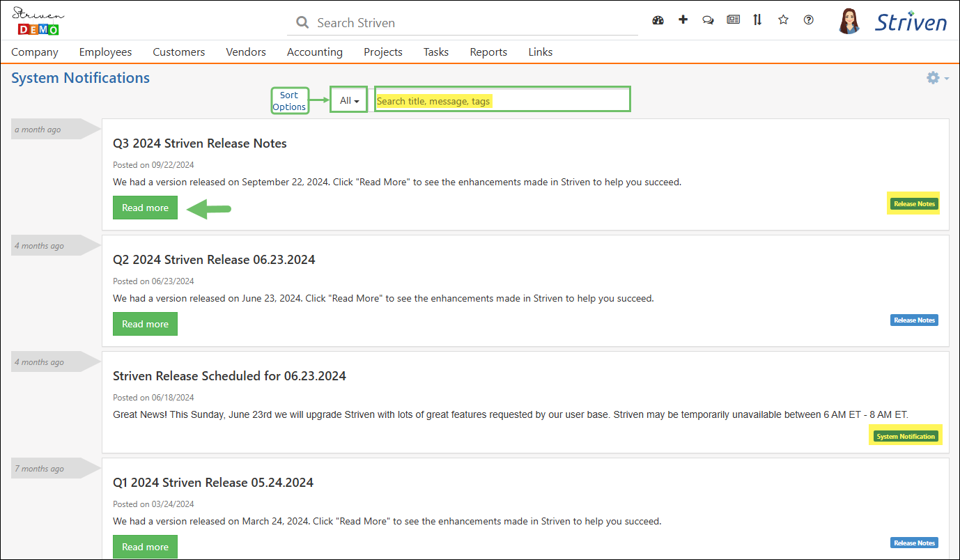This screenshot has width=960, height=560.
Task: Click Striven Release Scheduled for 06.23.2024 title
Action: [x=229, y=376]
